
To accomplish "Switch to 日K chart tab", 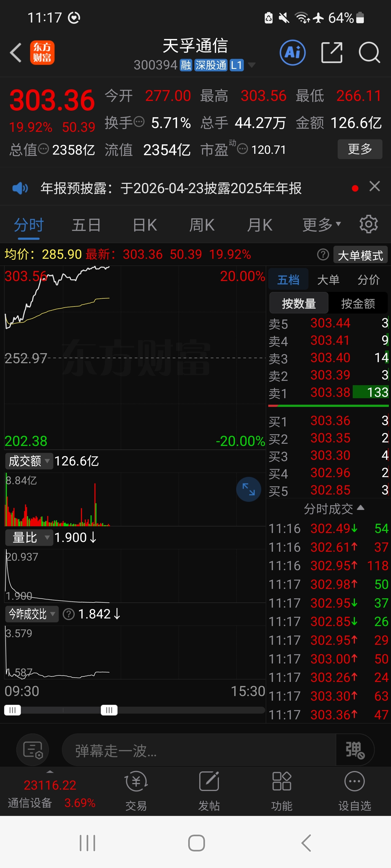I will [145, 225].
